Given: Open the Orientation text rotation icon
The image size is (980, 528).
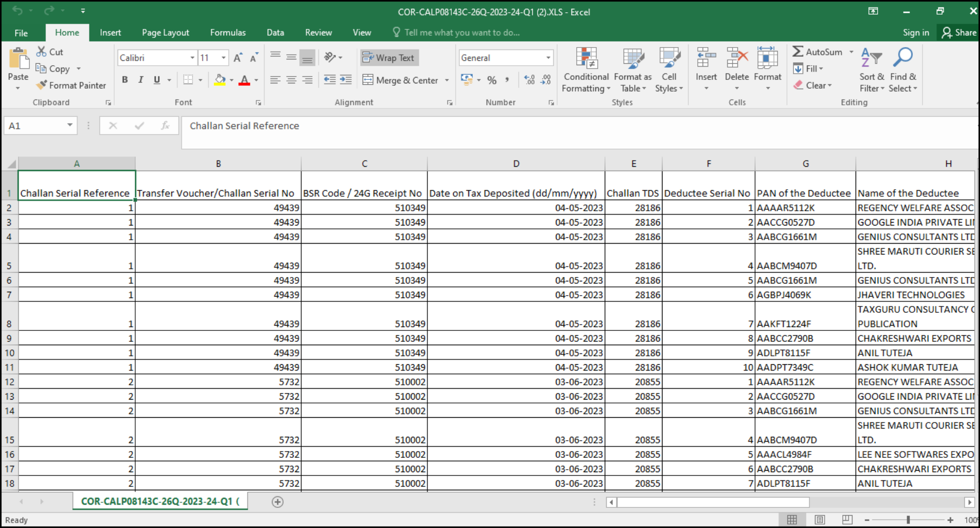Looking at the screenshot, I should click(x=330, y=58).
